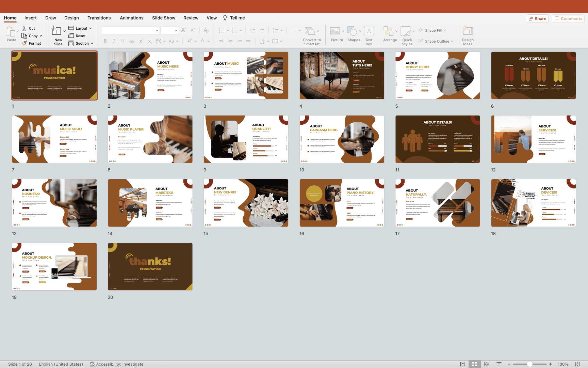Image resolution: width=588 pixels, height=368 pixels.
Task: Click the zoom slider handle
Action: point(530,364)
